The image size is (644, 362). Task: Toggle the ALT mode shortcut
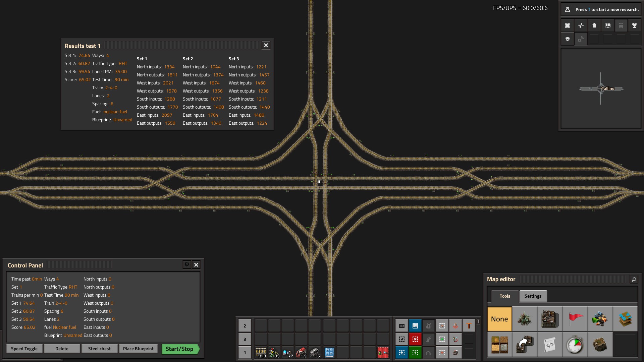coord(402,325)
